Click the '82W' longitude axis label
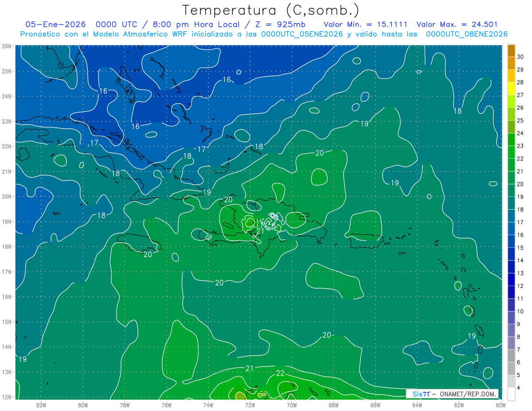The width and height of the screenshot is (532, 411). coord(41,404)
